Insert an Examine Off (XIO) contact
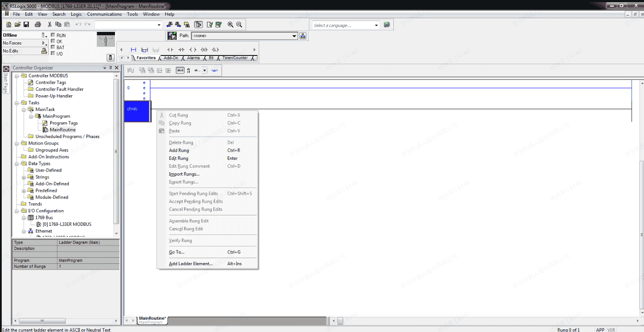This screenshot has width=644, height=332. tap(181, 50)
